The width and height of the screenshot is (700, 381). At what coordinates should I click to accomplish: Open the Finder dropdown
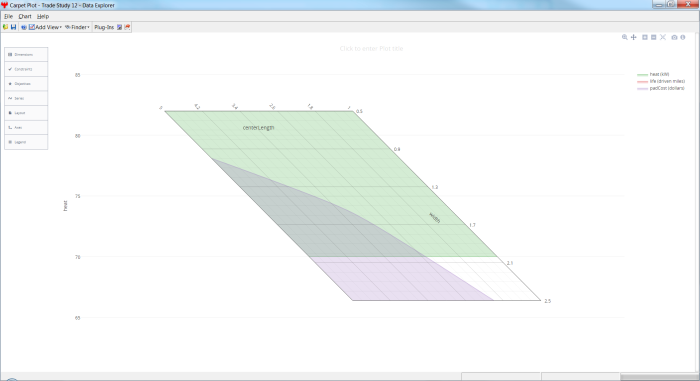[77, 27]
